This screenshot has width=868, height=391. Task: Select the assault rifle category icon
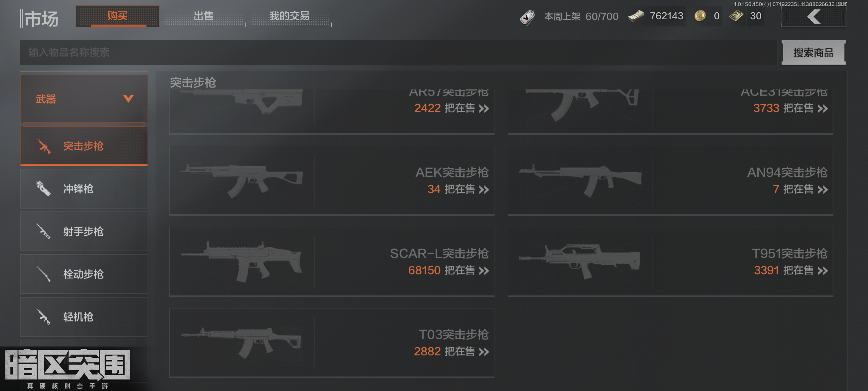44,146
